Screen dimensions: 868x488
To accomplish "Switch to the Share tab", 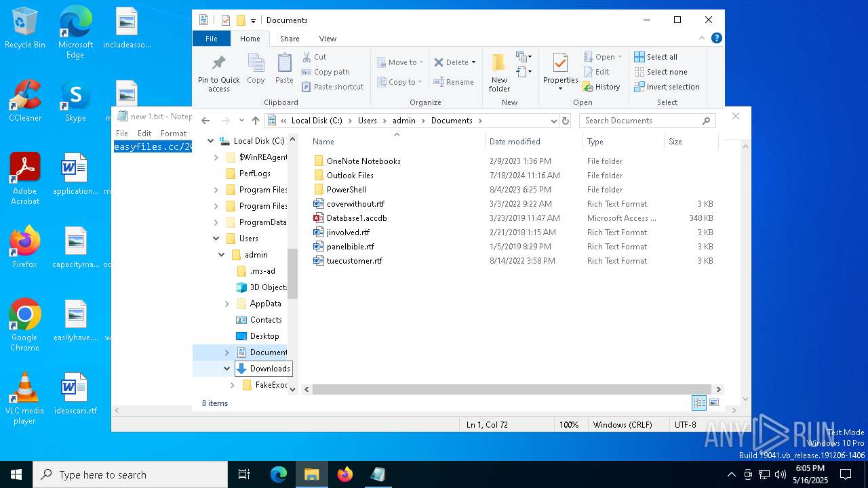I will (290, 39).
